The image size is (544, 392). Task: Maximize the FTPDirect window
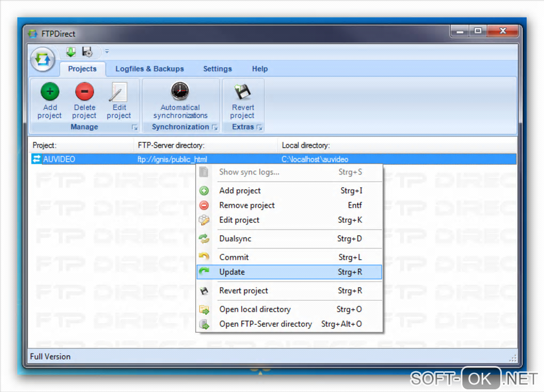(478, 31)
